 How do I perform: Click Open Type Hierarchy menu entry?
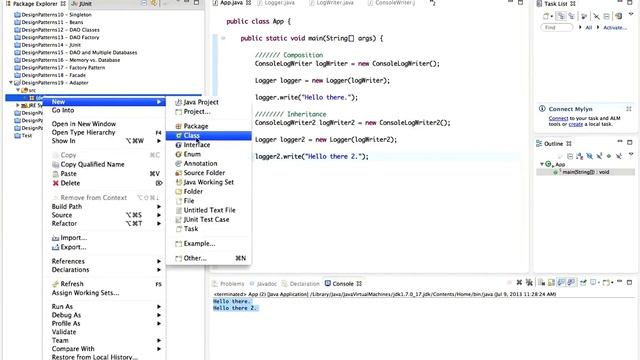point(104,132)
